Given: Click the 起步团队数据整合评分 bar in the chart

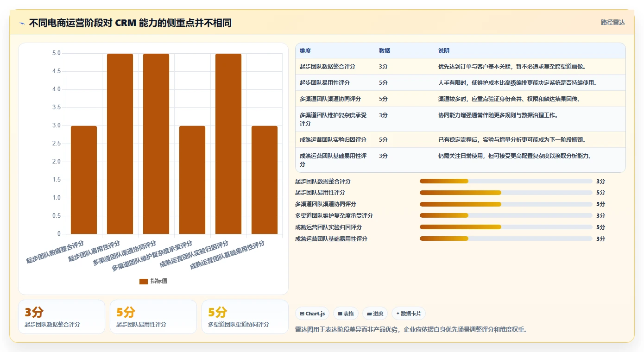Looking at the screenshot, I should (84, 180).
